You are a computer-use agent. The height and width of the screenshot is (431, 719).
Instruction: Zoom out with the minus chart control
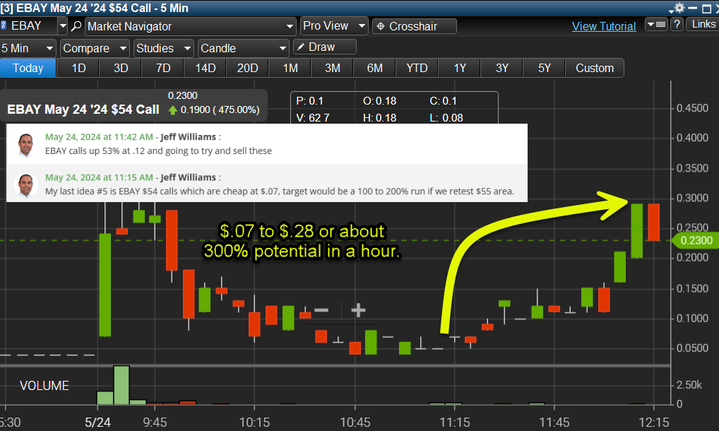point(321,310)
